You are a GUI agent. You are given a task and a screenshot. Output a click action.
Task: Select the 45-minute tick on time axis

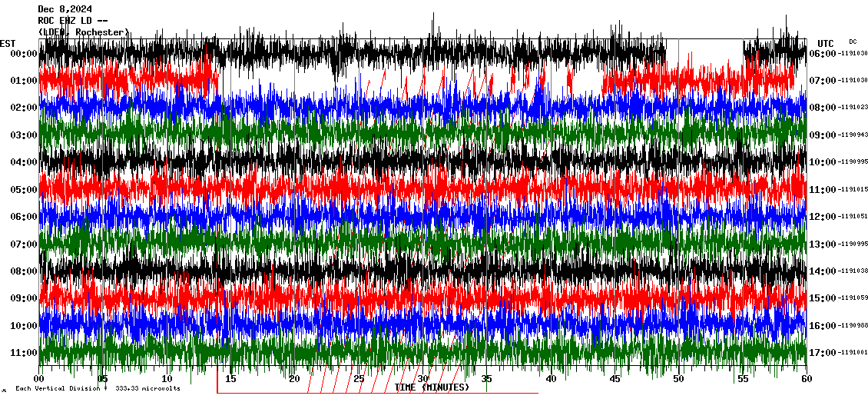615,379
